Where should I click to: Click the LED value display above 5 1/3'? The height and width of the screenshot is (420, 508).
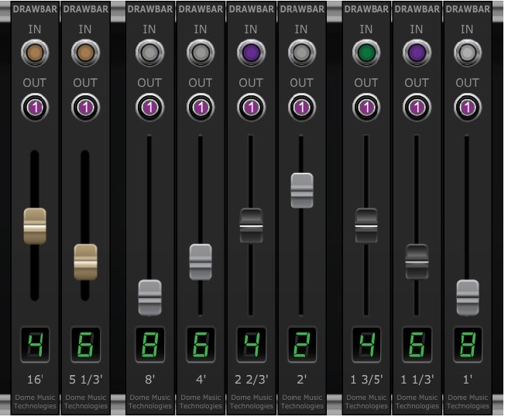(85, 345)
